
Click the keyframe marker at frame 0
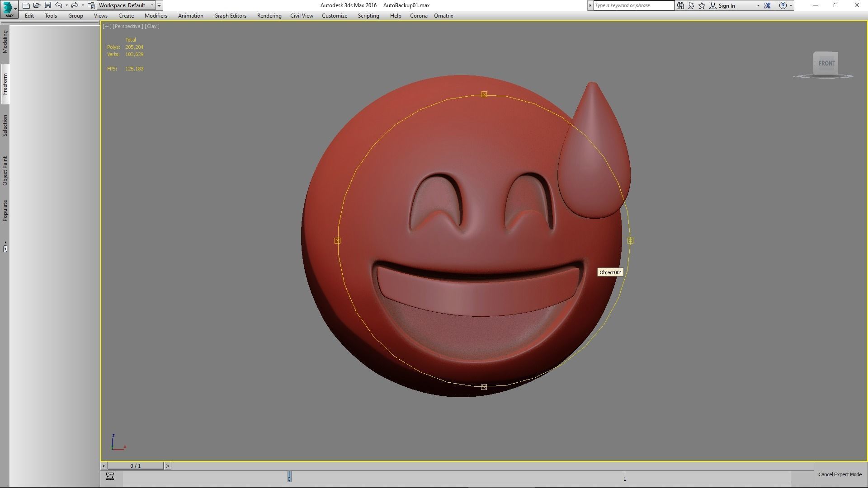[289, 477]
